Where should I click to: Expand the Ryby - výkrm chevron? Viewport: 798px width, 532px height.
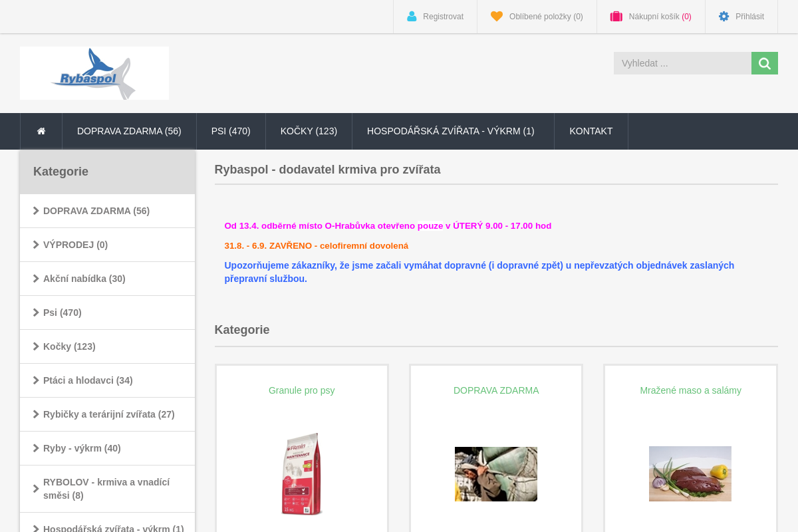(x=36, y=448)
